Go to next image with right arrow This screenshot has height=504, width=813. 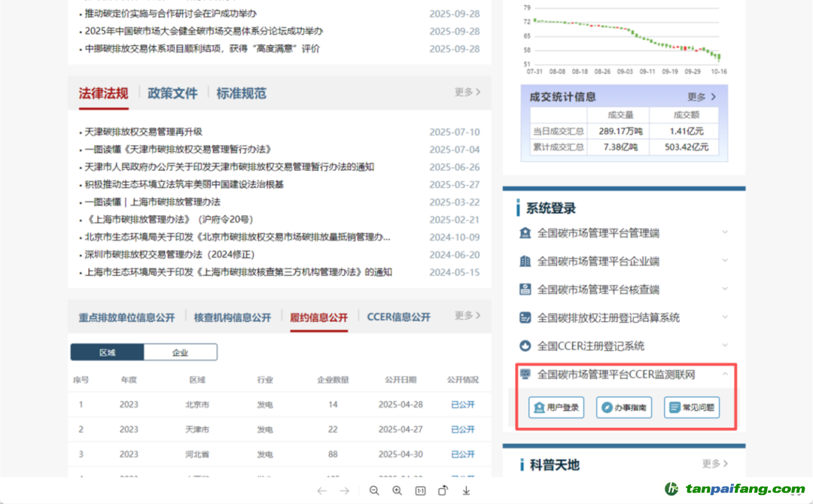point(345,490)
